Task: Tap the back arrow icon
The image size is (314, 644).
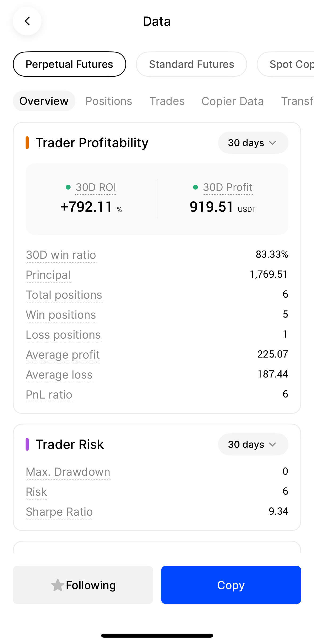Action: [x=27, y=21]
